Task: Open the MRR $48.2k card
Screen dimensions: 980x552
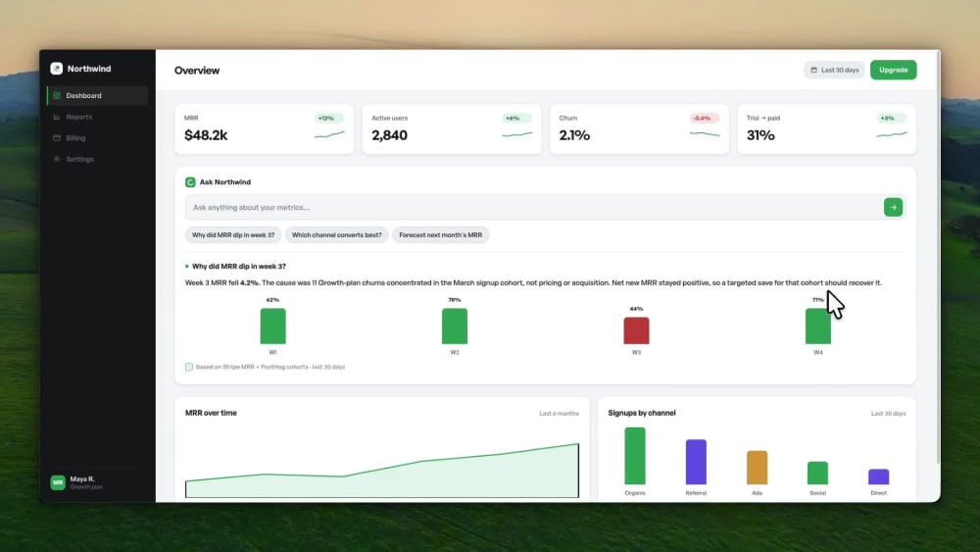Action: pyautogui.click(x=264, y=128)
